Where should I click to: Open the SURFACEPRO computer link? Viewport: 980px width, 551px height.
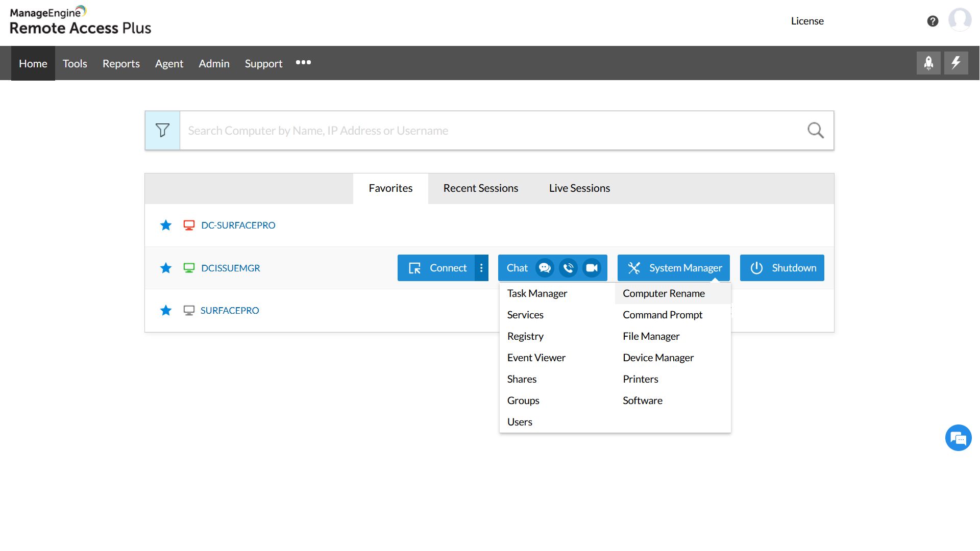pyautogui.click(x=230, y=310)
